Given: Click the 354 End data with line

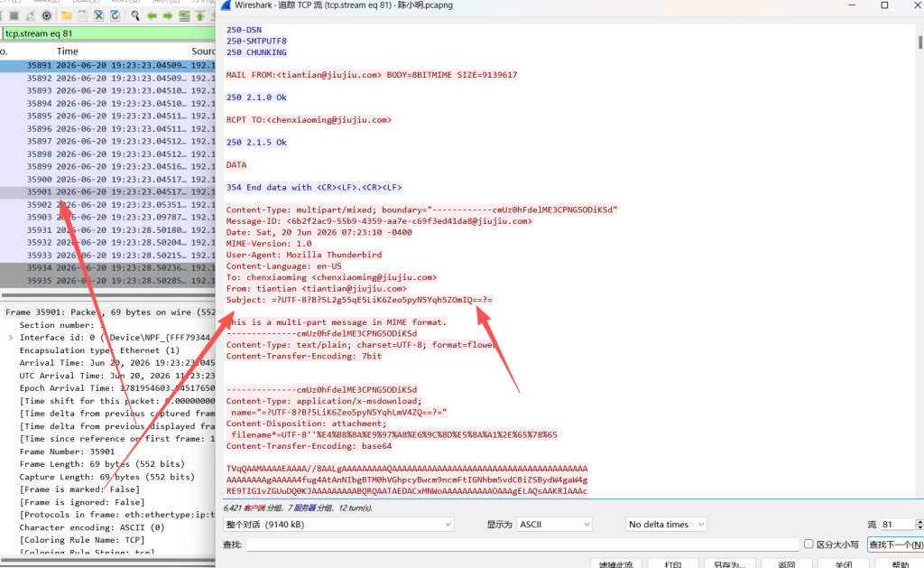Looking at the screenshot, I should coord(314,188).
